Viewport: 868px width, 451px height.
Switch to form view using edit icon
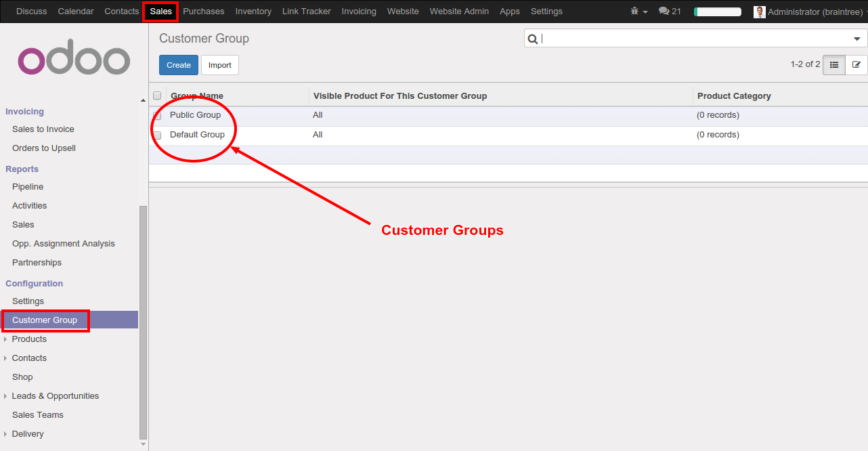pyautogui.click(x=857, y=64)
